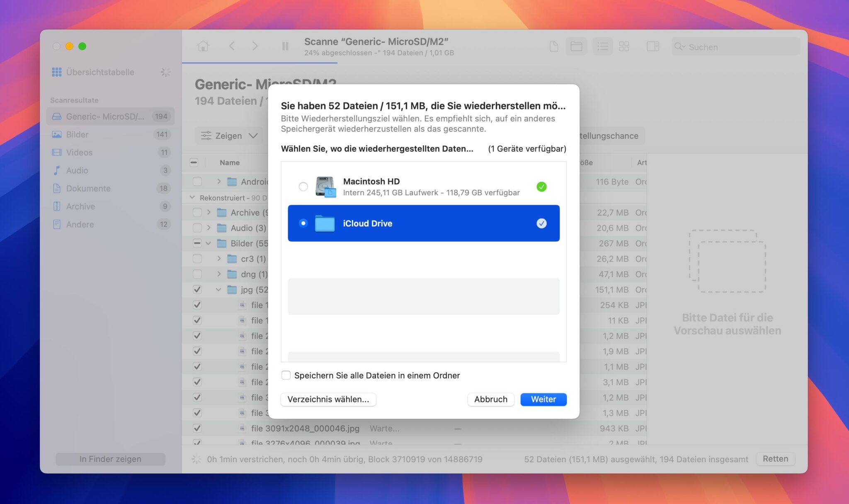Expand the Android folder
849x504 pixels.
[x=219, y=182]
